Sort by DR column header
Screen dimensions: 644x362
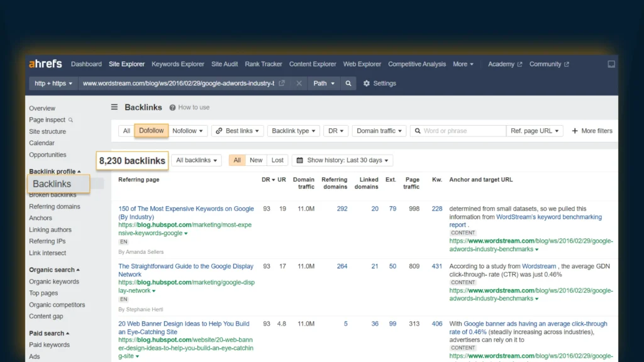[268, 180]
